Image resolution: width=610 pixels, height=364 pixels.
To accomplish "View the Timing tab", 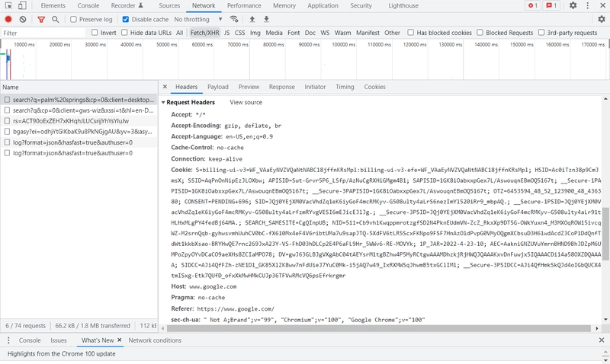I will click(x=345, y=87).
